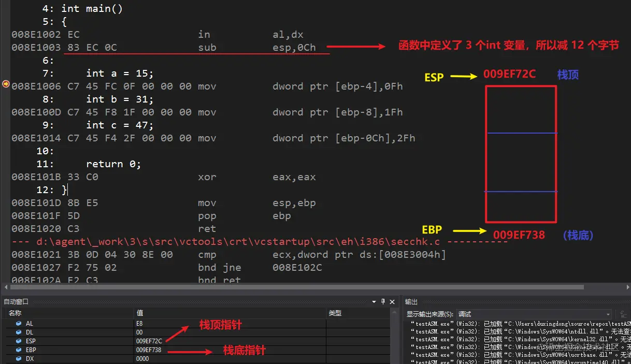The height and width of the screenshot is (364, 631).
Task: Click operand 'al,dx'
Action: click(x=288, y=35)
